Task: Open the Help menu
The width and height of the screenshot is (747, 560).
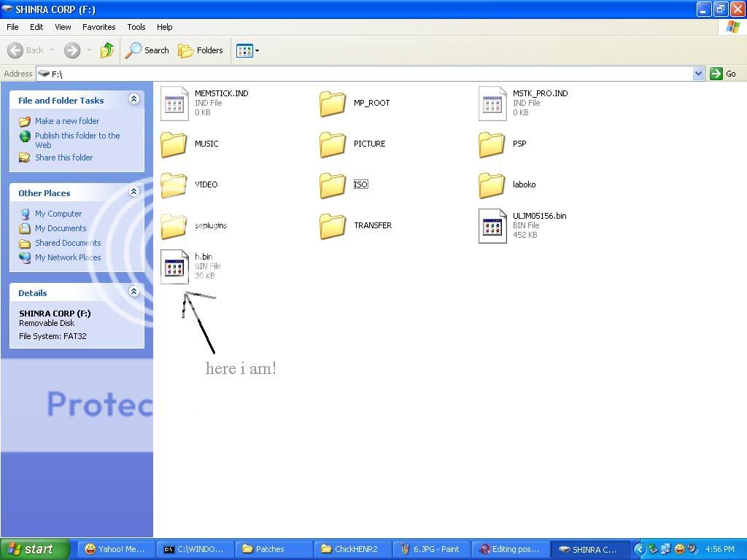Action: tap(164, 27)
